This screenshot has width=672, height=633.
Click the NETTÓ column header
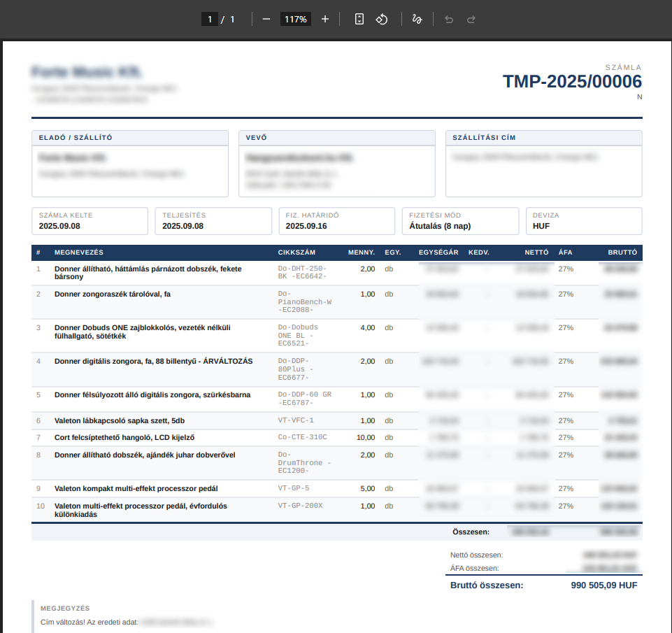point(536,253)
